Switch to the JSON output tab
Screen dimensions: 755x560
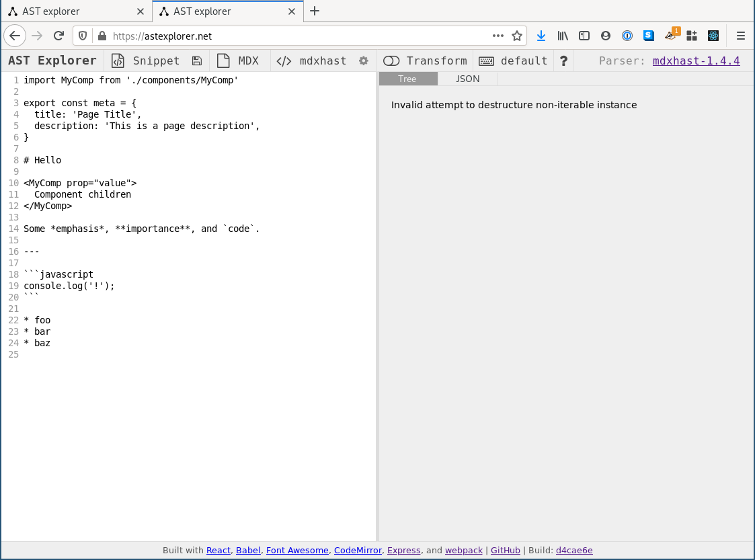tap(467, 79)
